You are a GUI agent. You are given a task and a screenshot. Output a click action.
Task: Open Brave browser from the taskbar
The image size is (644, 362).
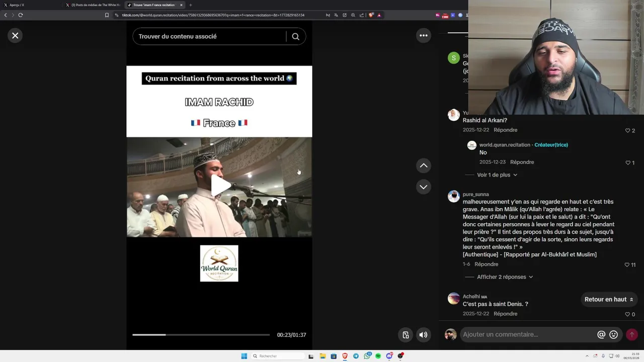point(345,356)
